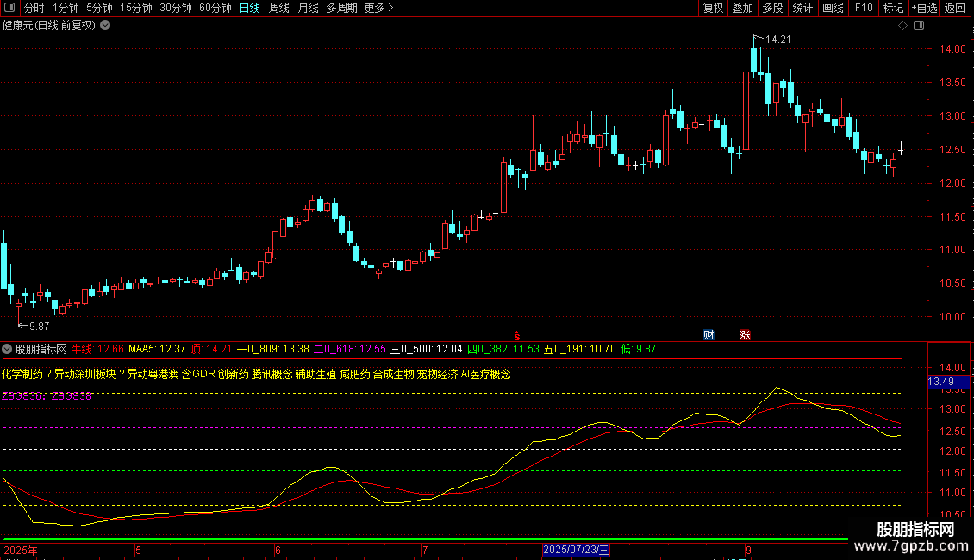Viewport: 974px width, 560px height.
Task: Add stock to watchlist with +自选
Action: pyautogui.click(x=924, y=8)
